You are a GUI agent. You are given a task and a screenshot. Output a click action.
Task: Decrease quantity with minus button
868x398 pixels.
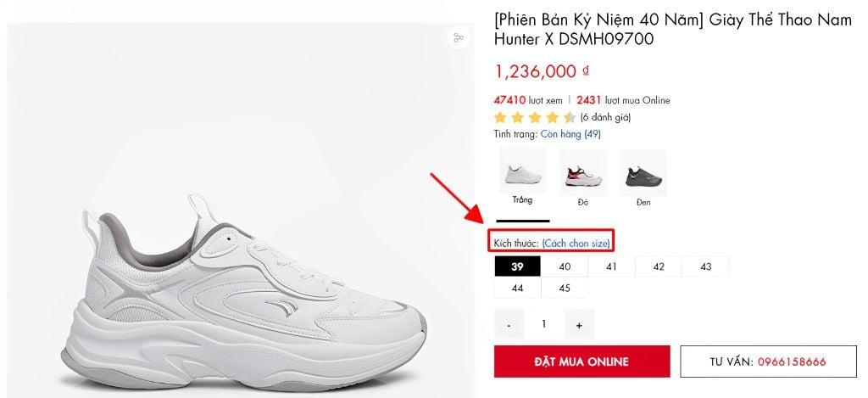click(x=509, y=324)
